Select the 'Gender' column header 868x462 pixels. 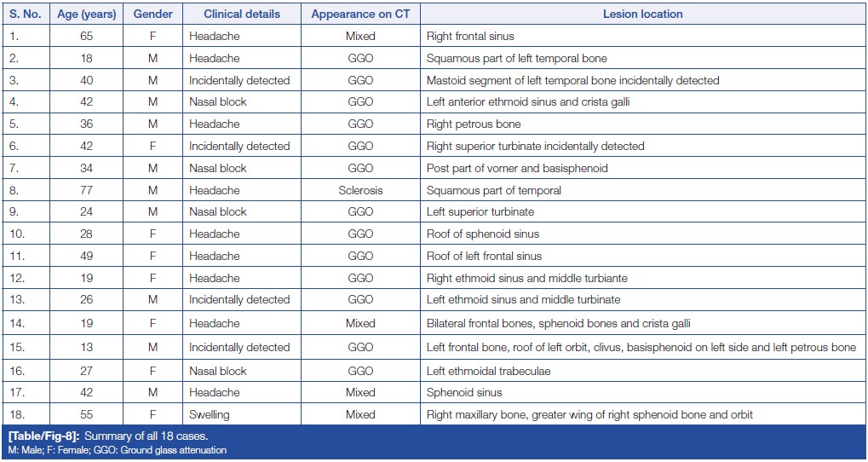coord(153,14)
